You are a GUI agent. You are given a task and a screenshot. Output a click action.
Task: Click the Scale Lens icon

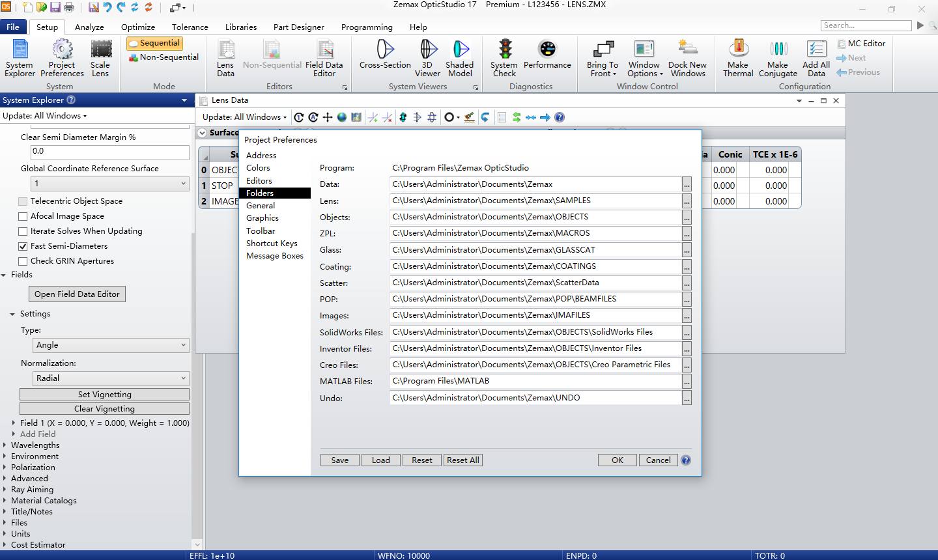(x=100, y=58)
